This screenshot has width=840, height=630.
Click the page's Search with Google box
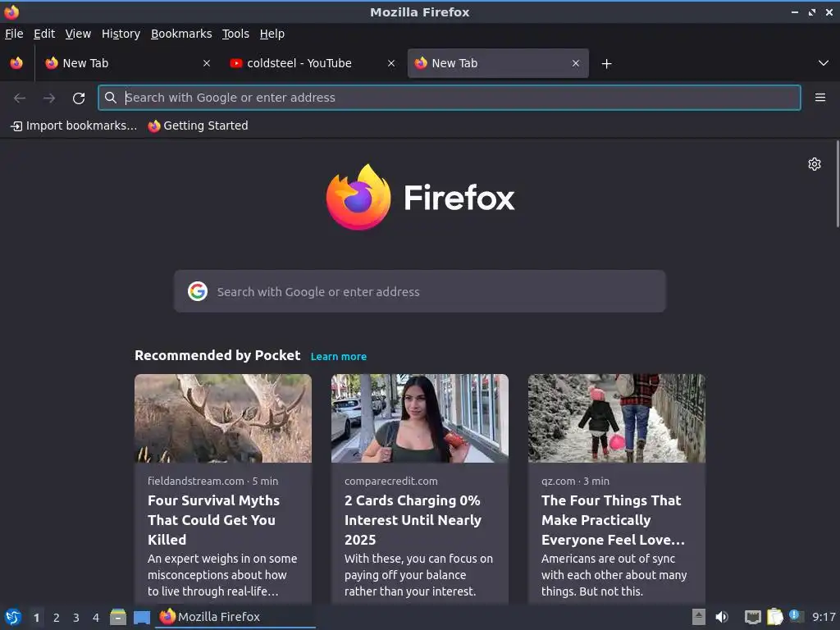click(x=419, y=291)
